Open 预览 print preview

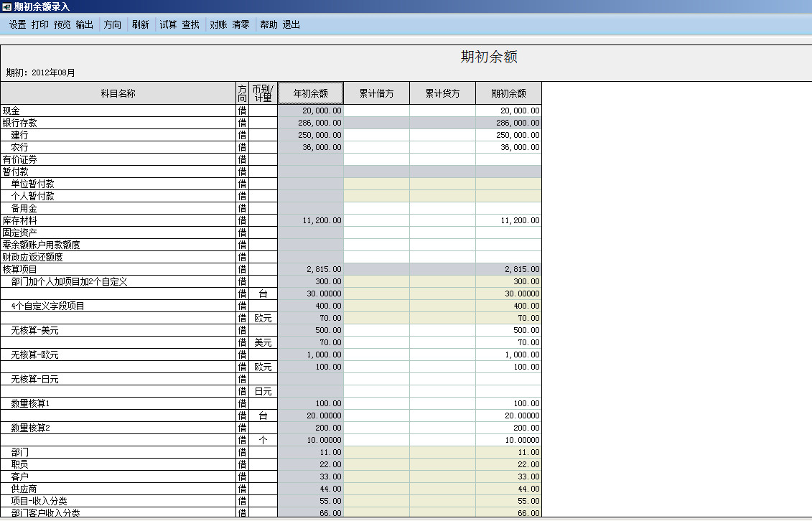coord(62,24)
